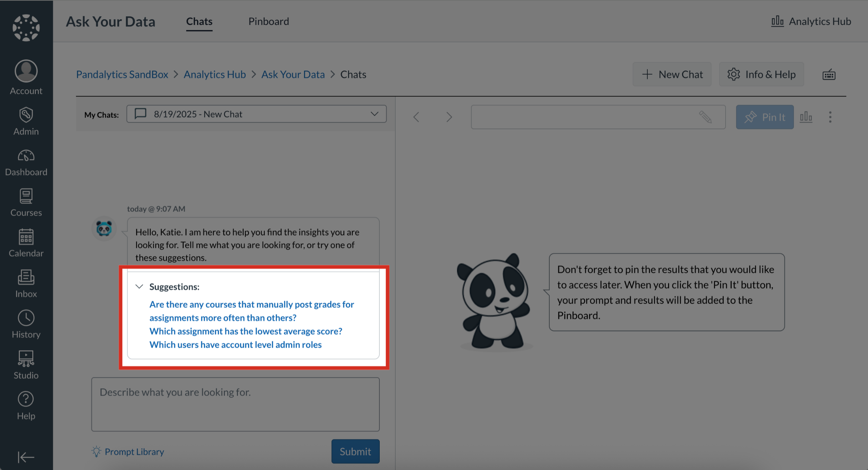868x470 pixels.
Task: Select the bar chart icon beside Pin It
Action: 806,117
